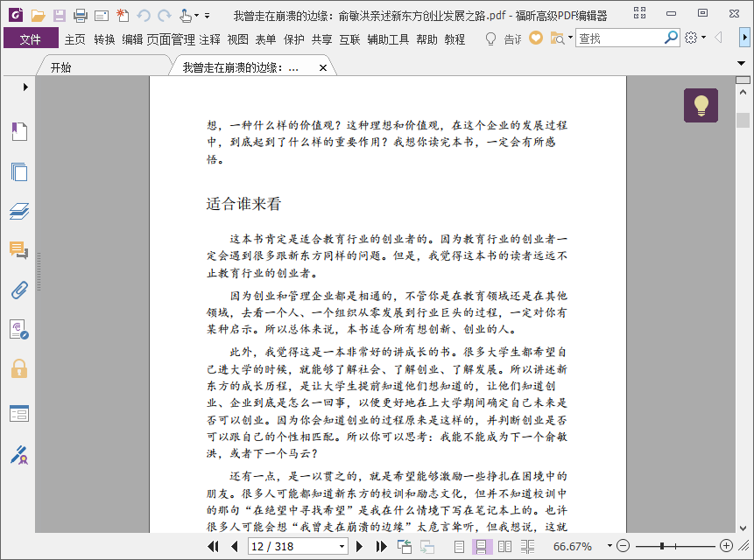Viewport: 754px width, 560px height.
Task: Open the 66.67% zoom level dropdown
Action: [610, 546]
